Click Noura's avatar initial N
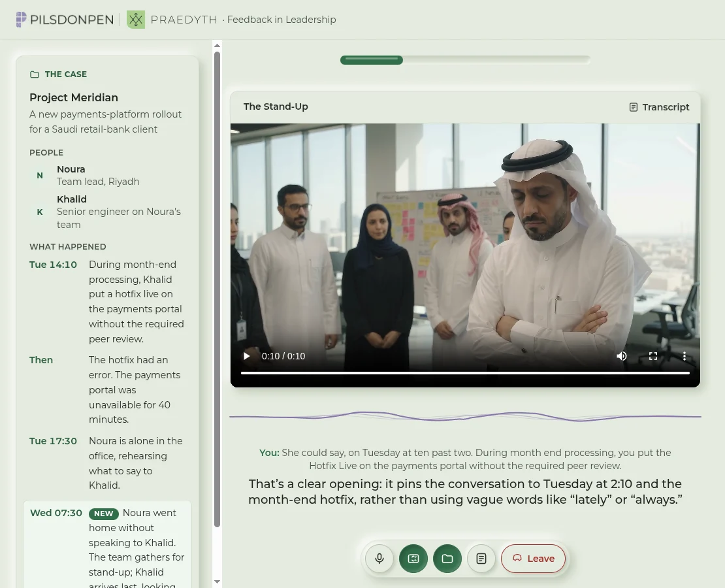 click(40, 175)
